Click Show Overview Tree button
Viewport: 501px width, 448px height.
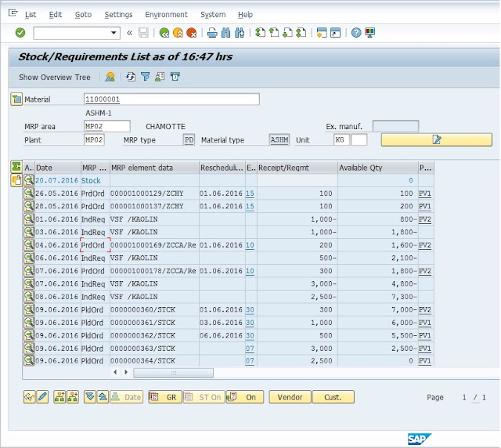point(54,77)
